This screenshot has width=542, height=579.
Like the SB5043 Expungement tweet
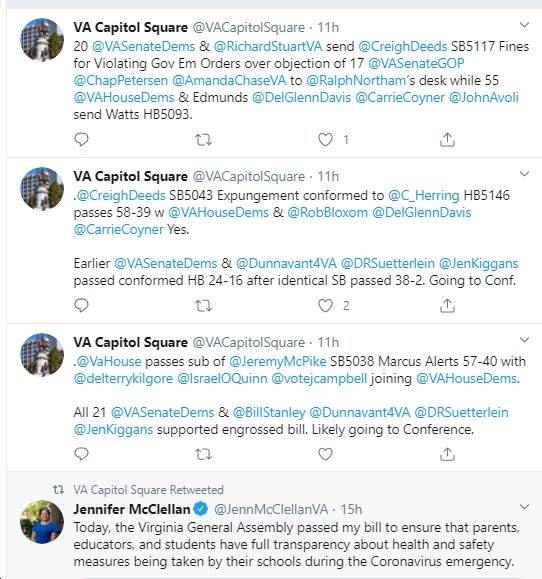[x=325, y=306]
